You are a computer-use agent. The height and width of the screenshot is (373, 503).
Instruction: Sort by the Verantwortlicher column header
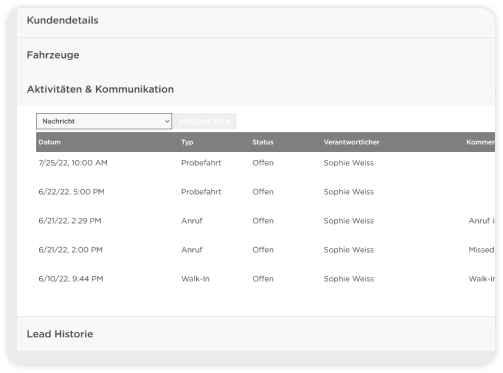[351, 142]
